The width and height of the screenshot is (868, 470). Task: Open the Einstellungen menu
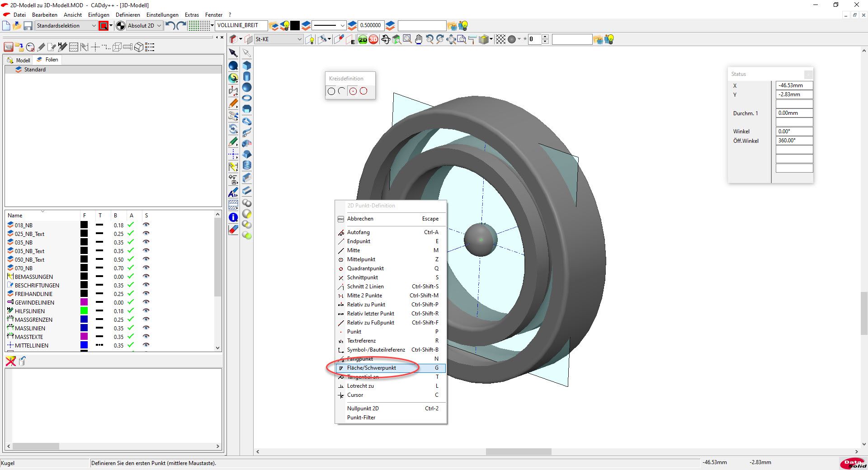tap(162, 15)
